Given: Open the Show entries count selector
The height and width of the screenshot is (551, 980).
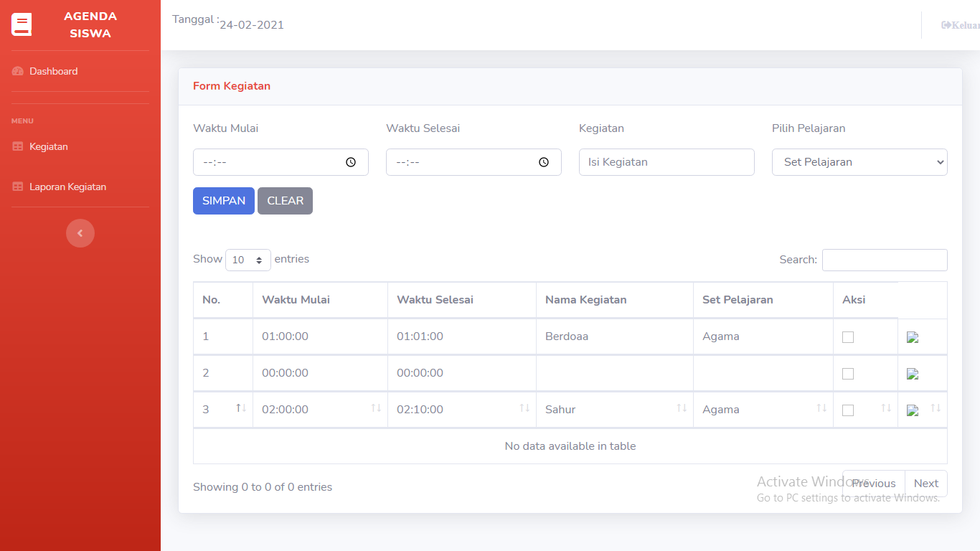Looking at the screenshot, I should [248, 260].
